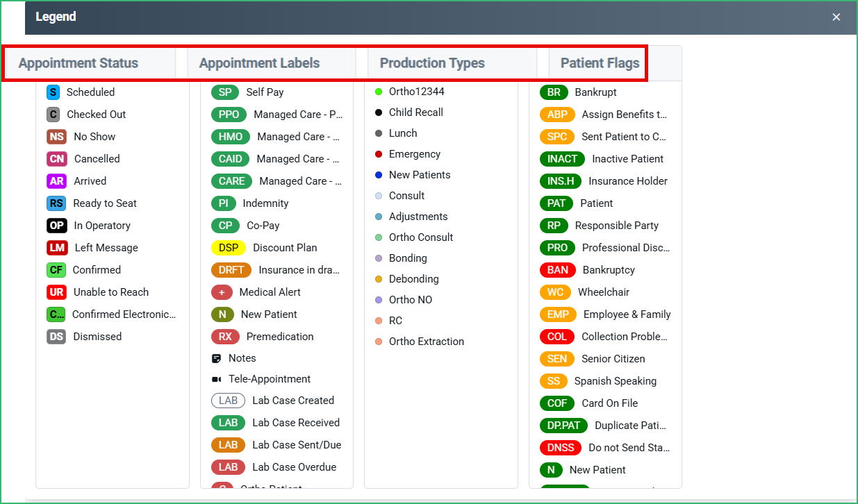Click the UR Unable to Reach badge

pyautogui.click(x=57, y=292)
